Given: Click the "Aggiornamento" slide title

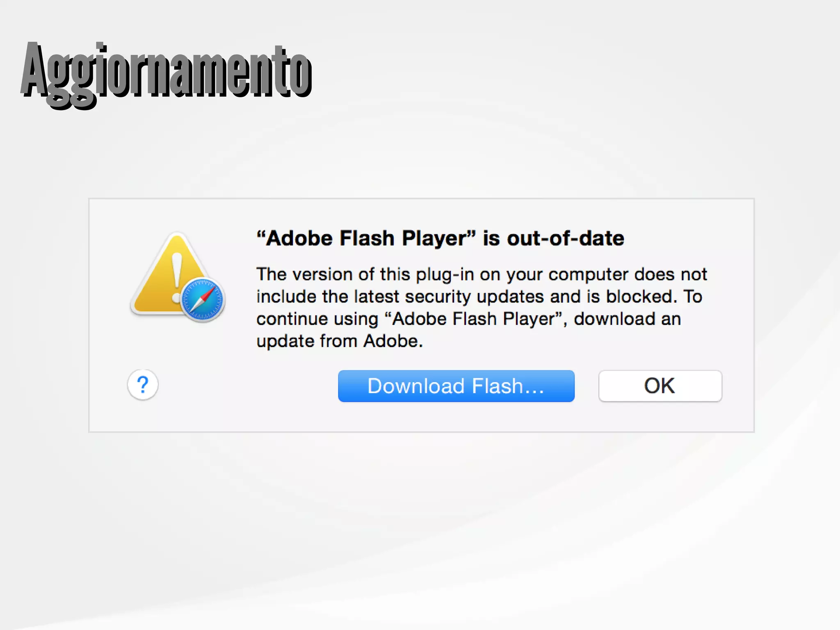Looking at the screenshot, I should pyautogui.click(x=166, y=72).
